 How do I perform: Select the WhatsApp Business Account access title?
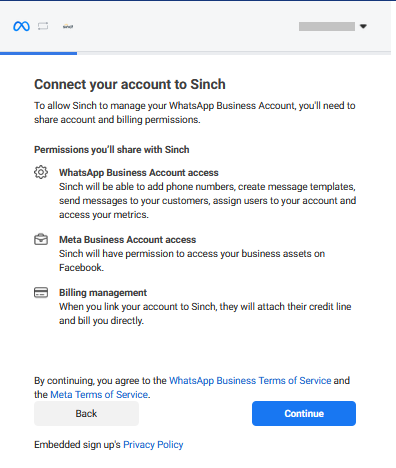tap(139, 173)
